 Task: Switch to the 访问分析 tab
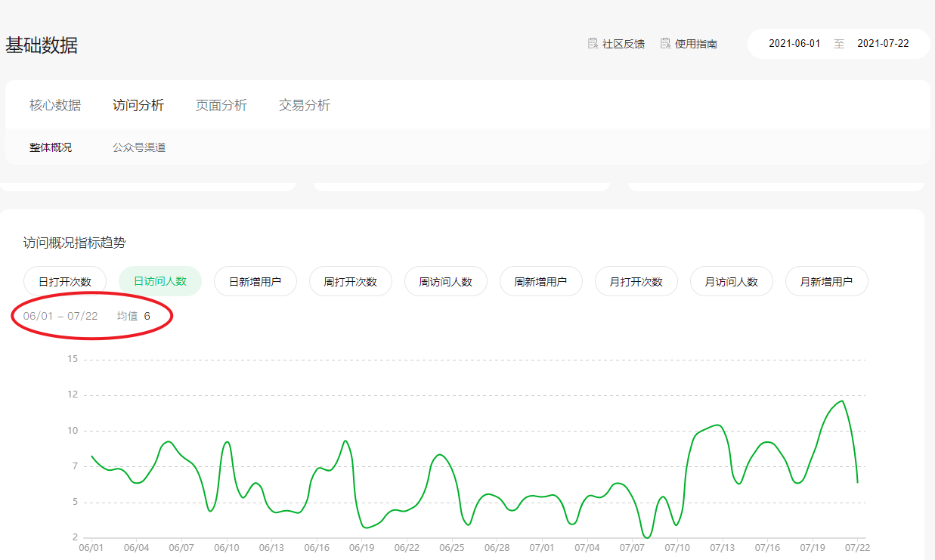pos(138,106)
